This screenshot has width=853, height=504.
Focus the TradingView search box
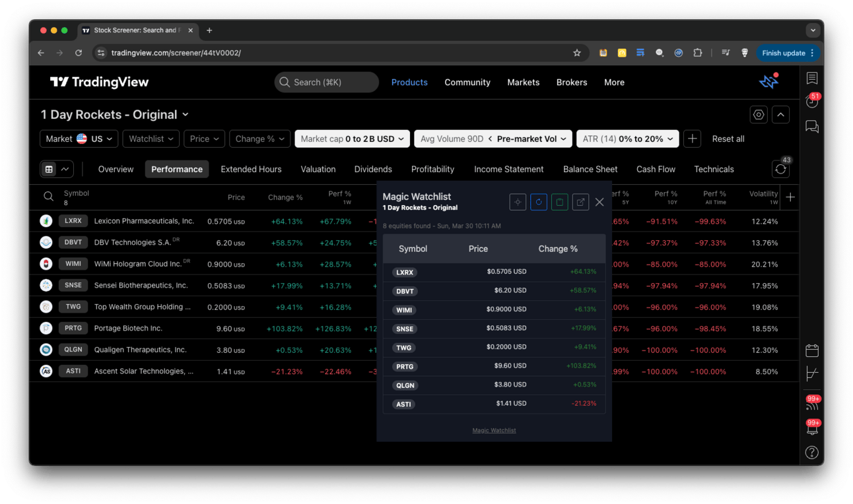327,82
